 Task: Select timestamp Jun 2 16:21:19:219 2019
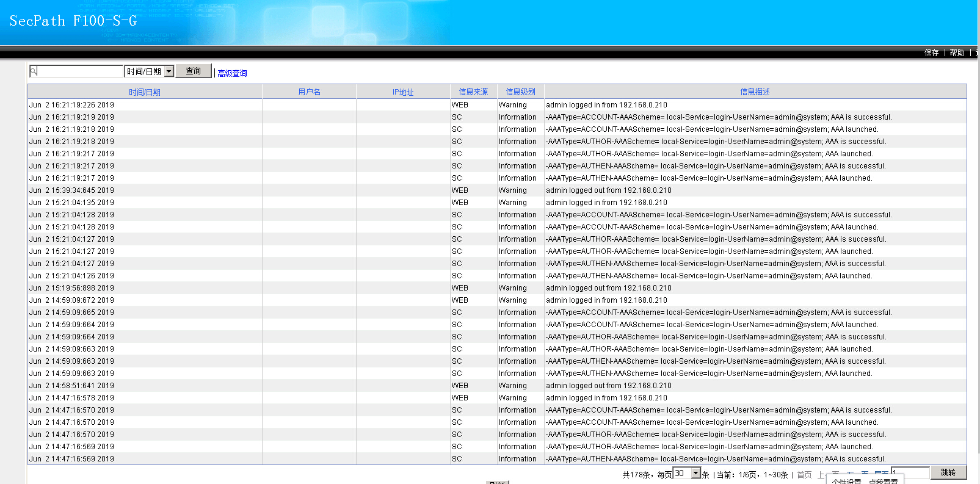click(71, 117)
